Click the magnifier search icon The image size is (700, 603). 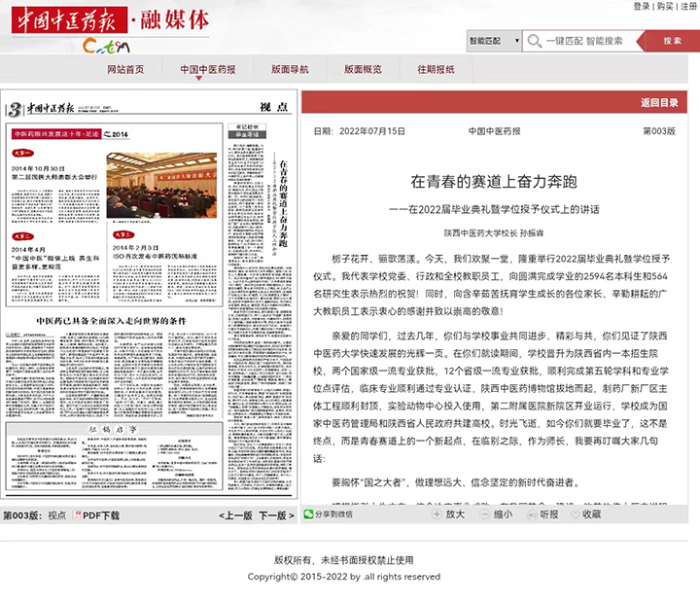click(535, 41)
